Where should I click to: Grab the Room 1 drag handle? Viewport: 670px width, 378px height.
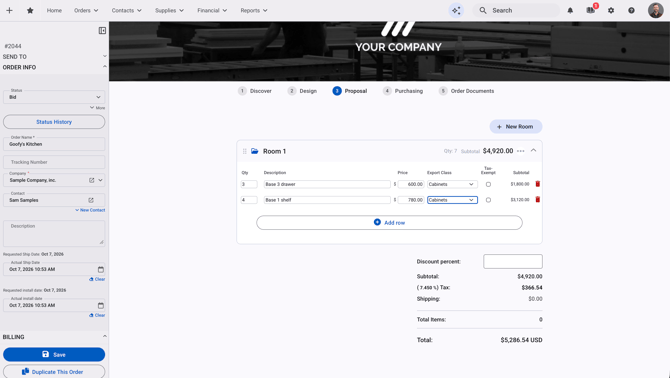tap(245, 151)
